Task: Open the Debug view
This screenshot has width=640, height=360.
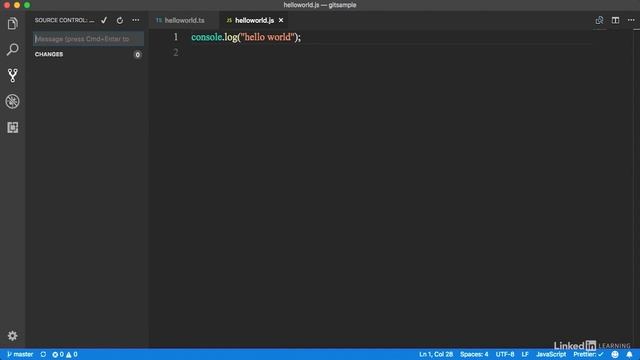Action: (x=13, y=101)
